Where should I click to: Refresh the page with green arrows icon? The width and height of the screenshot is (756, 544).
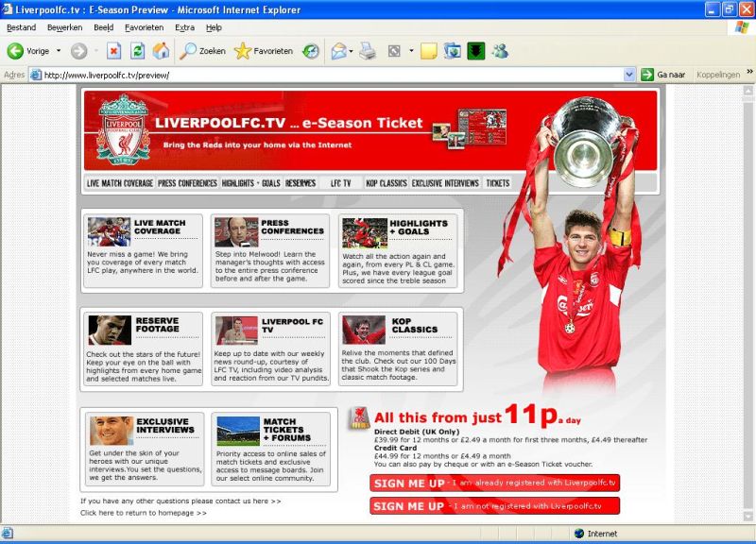pyautogui.click(x=137, y=51)
